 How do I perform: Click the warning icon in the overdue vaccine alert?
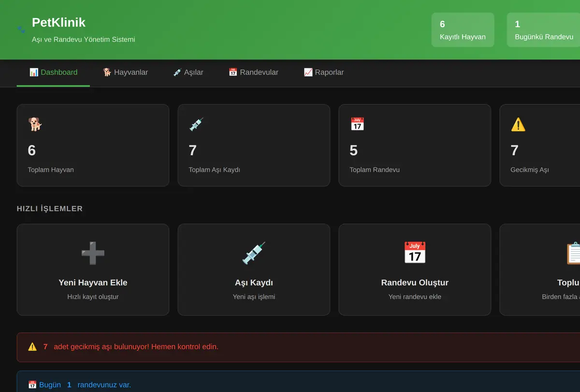32,347
